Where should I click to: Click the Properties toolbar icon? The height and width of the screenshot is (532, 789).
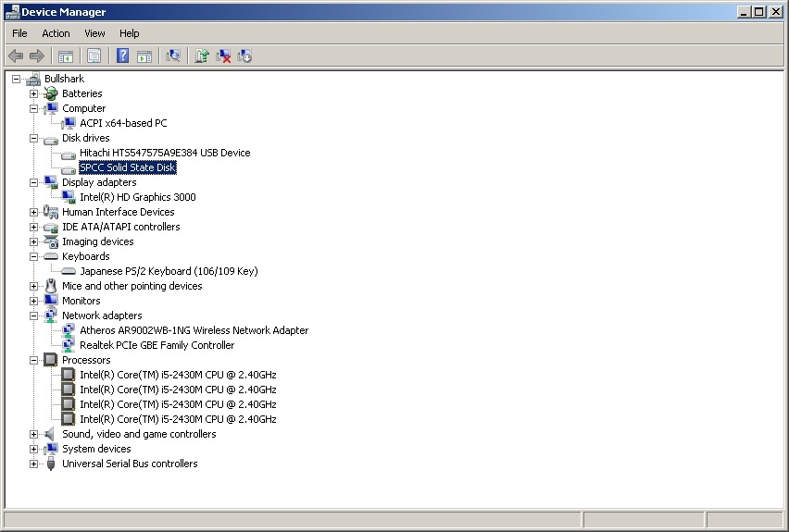point(94,56)
